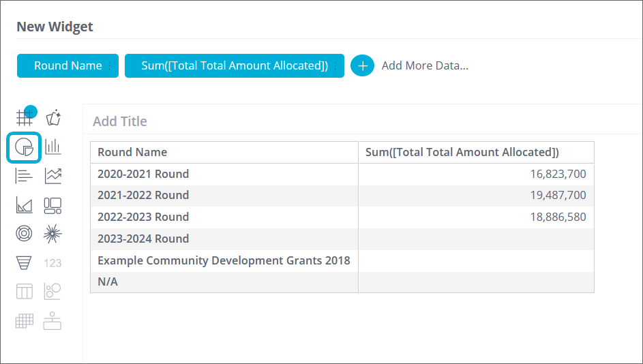Choose the column bar chart icon
643x364 pixels.
(x=53, y=147)
